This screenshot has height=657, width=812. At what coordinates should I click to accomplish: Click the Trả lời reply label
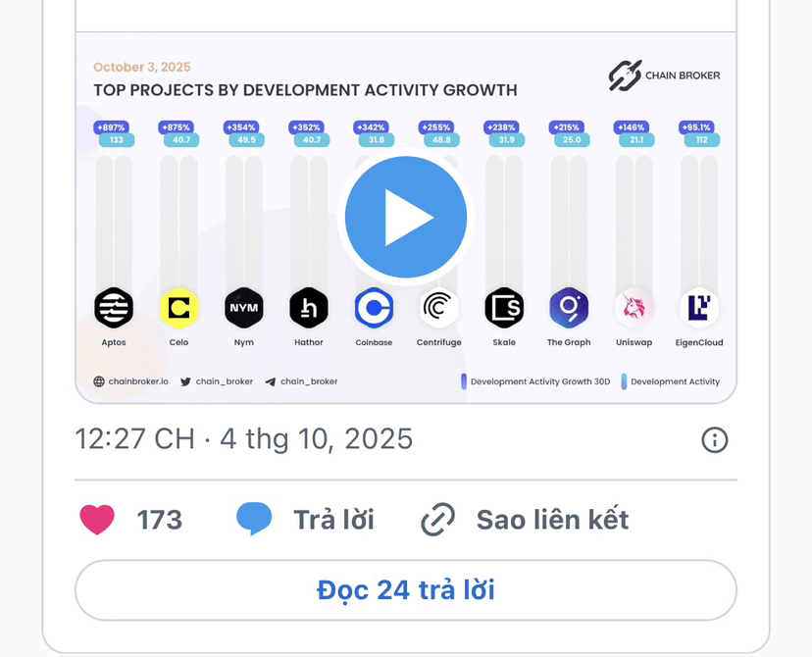pyautogui.click(x=334, y=520)
